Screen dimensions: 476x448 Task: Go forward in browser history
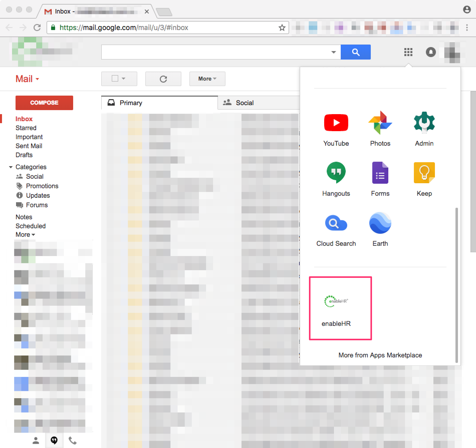(23, 28)
